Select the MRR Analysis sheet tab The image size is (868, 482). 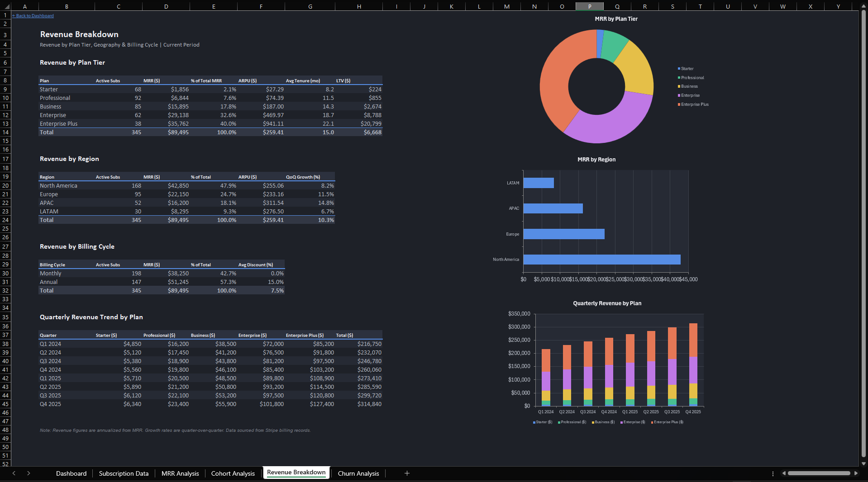tap(180, 473)
